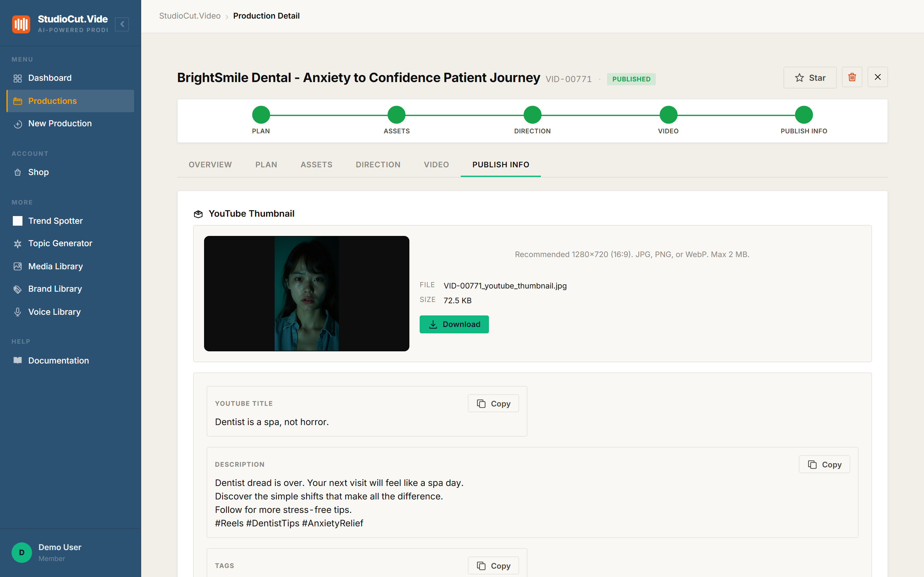Open the StudioCut.Video breadcrumb link

coord(190,16)
